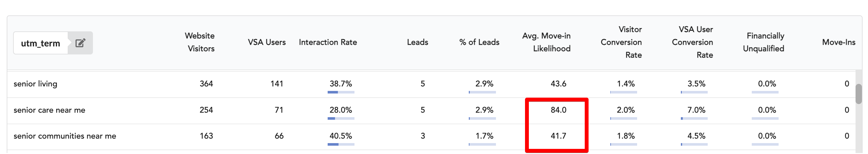Click the Move-Ins column header
The height and width of the screenshot is (154, 868).
pos(839,42)
